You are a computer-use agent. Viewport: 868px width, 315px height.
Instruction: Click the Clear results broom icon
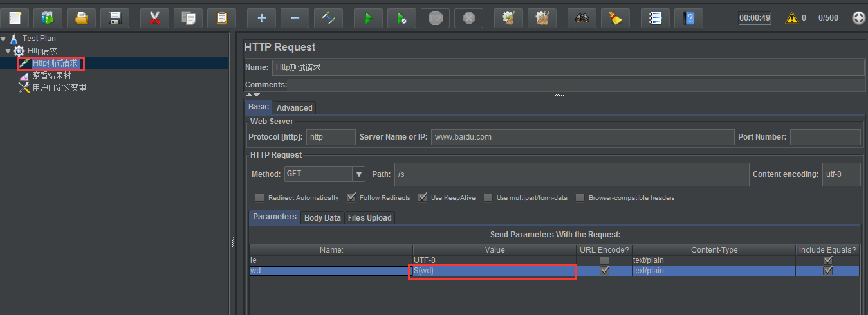508,18
